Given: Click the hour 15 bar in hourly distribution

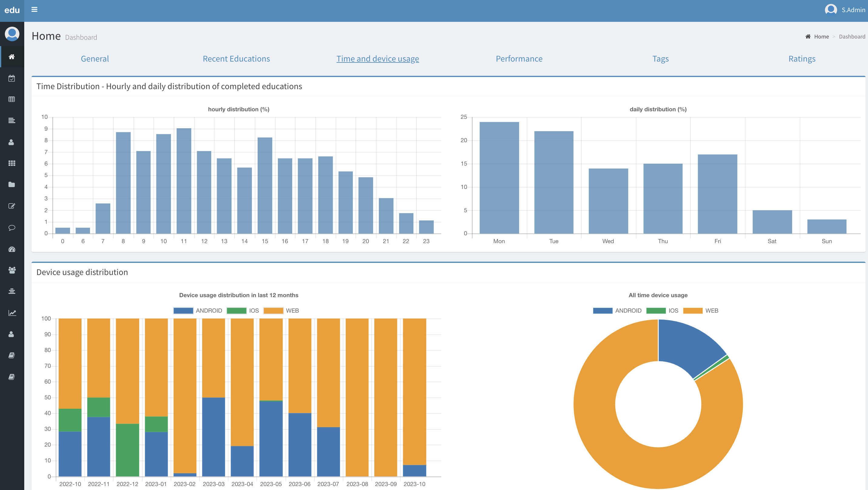Looking at the screenshot, I should (265, 186).
